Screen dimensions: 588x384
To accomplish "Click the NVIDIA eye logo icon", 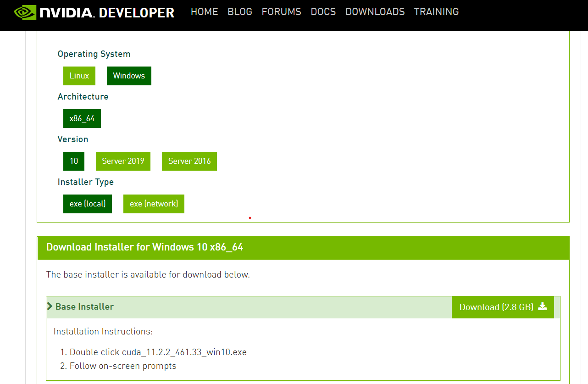I will pyautogui.click(x=25, y=12).
